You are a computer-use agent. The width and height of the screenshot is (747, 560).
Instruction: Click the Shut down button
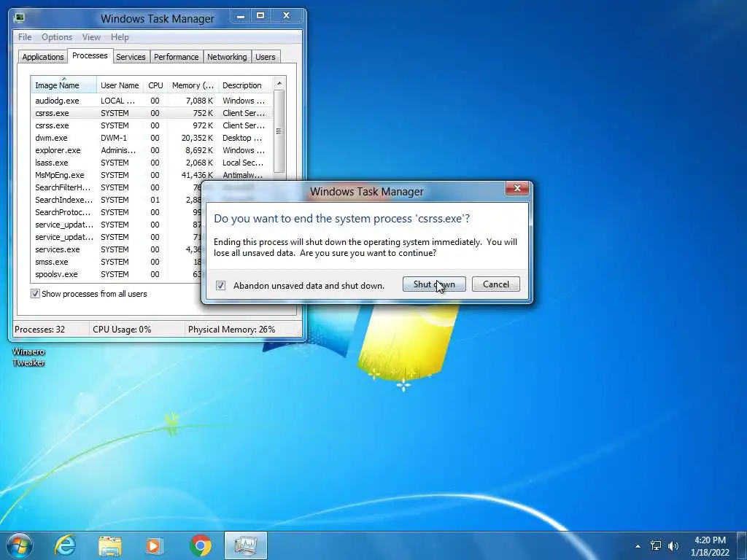tap(434, 284)
